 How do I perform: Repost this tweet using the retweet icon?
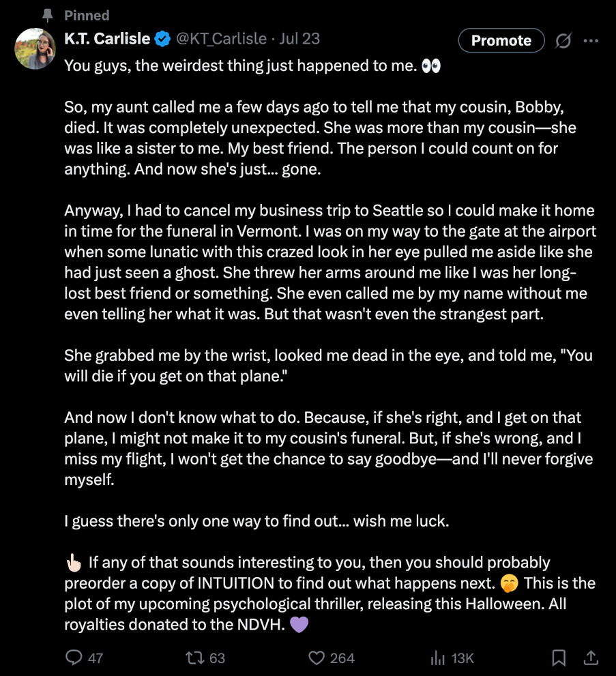coord(194,658)
